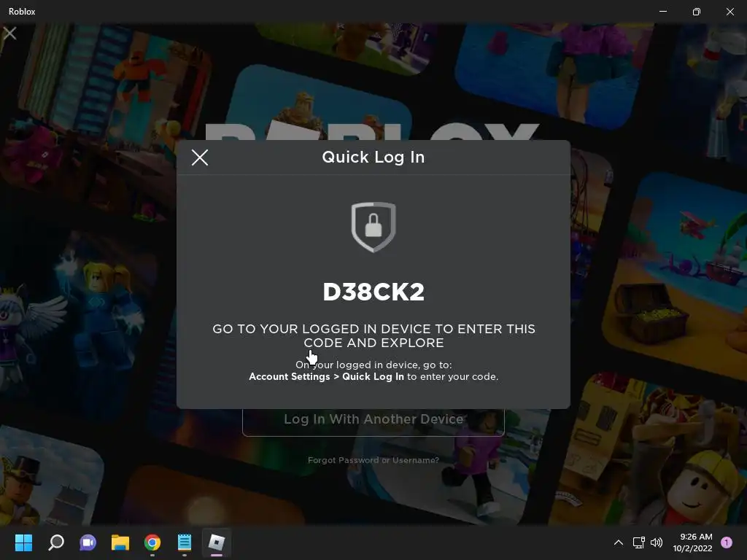Open Forgot Password or Username link

click(373, 460)
